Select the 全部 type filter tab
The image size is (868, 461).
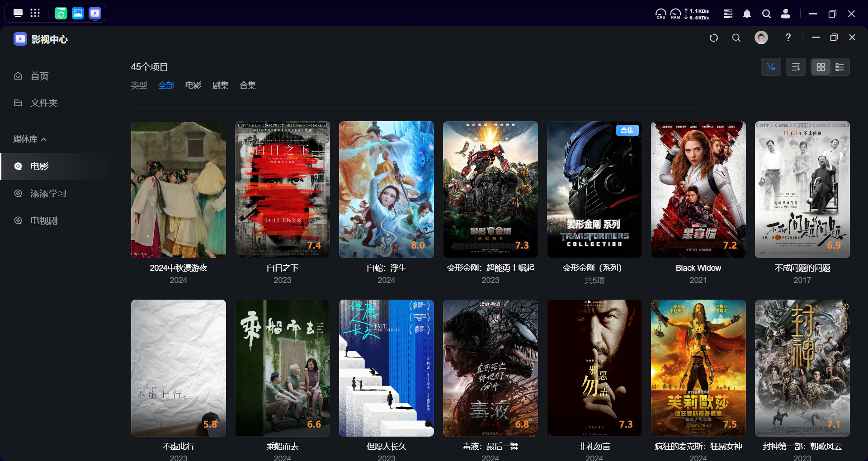click(166, 85)
